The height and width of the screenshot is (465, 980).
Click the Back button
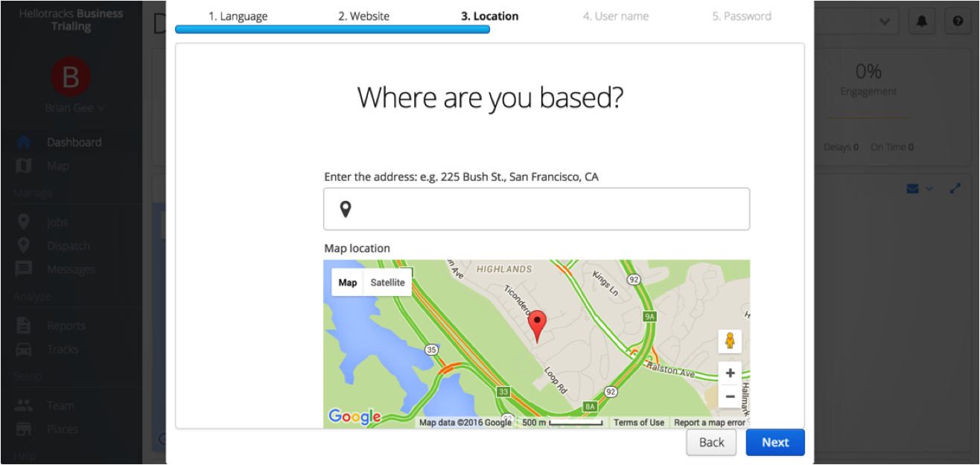[x=711, y=442]
